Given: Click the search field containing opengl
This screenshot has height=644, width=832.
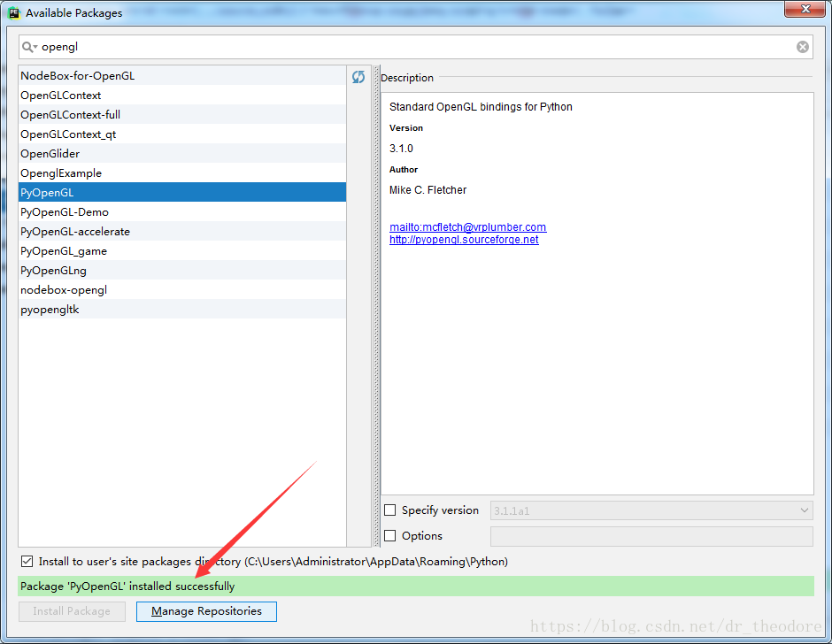Looking at the screenshot, I should pos(415,47).
